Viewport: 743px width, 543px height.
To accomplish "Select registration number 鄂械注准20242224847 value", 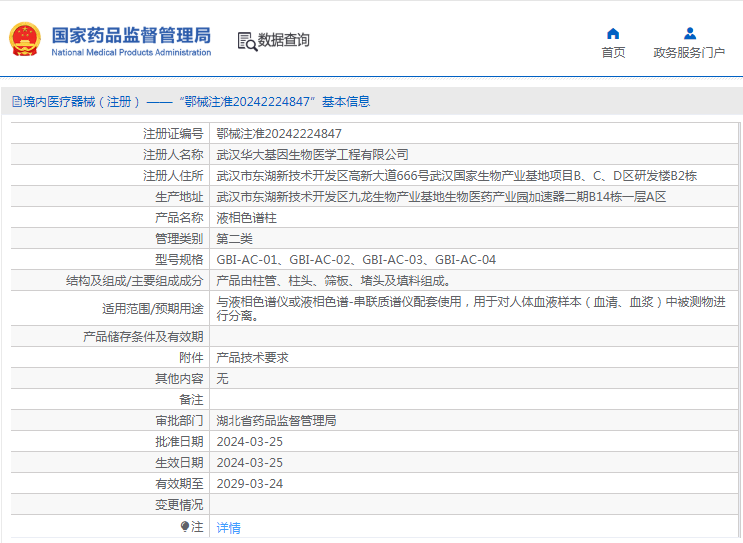I will click(x=279, y=134).
